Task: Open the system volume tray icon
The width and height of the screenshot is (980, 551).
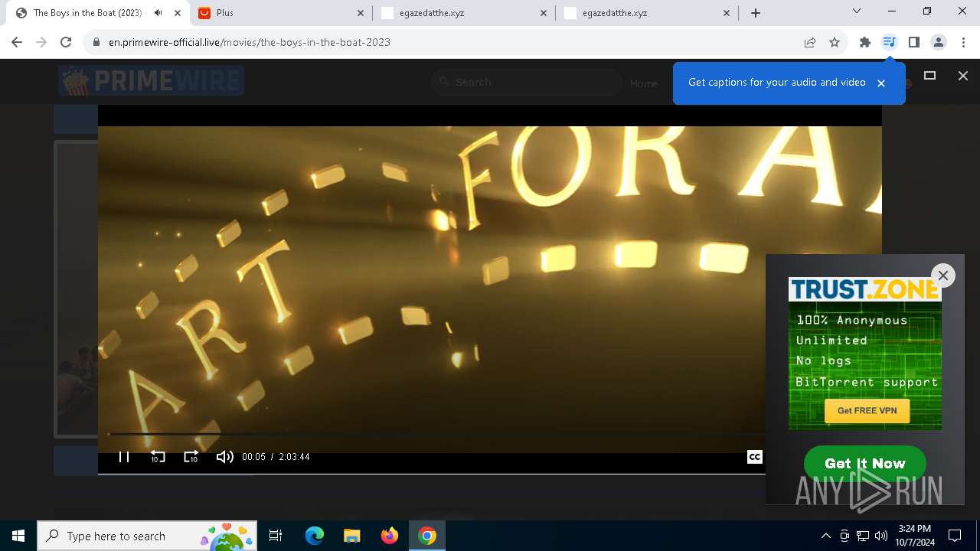Action: pyautogui.click(x=881, y=536)
